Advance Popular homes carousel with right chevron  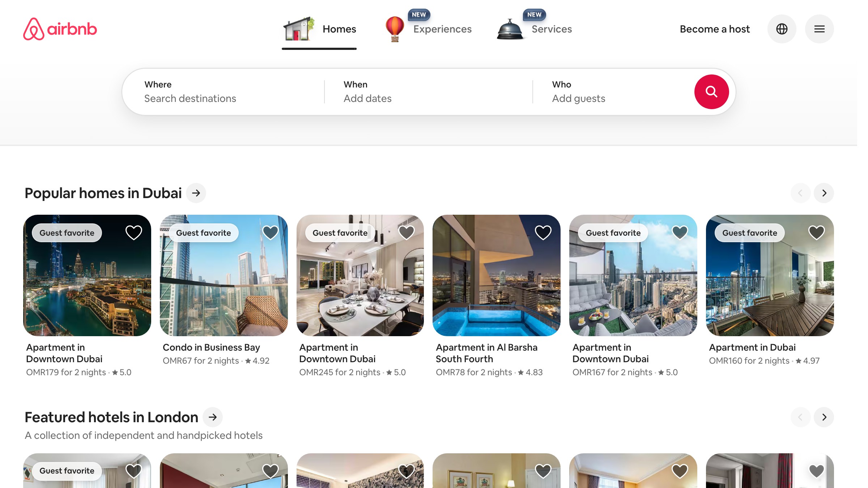[824, 193]
